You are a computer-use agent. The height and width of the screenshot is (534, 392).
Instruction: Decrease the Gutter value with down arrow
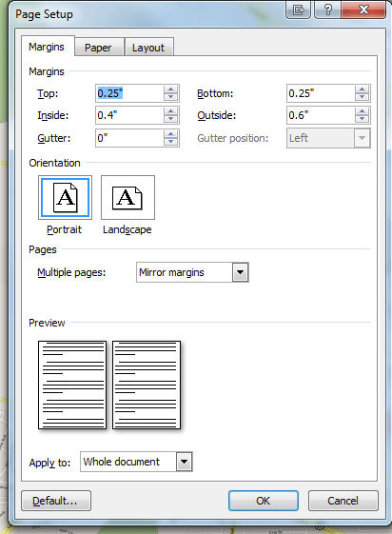click(x=171, y=142)
